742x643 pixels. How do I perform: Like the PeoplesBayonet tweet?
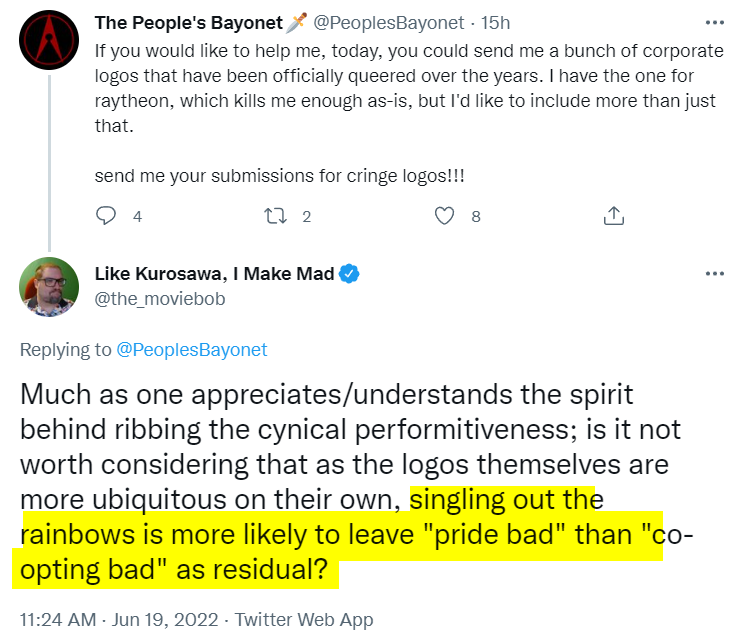tap(445, 215)
